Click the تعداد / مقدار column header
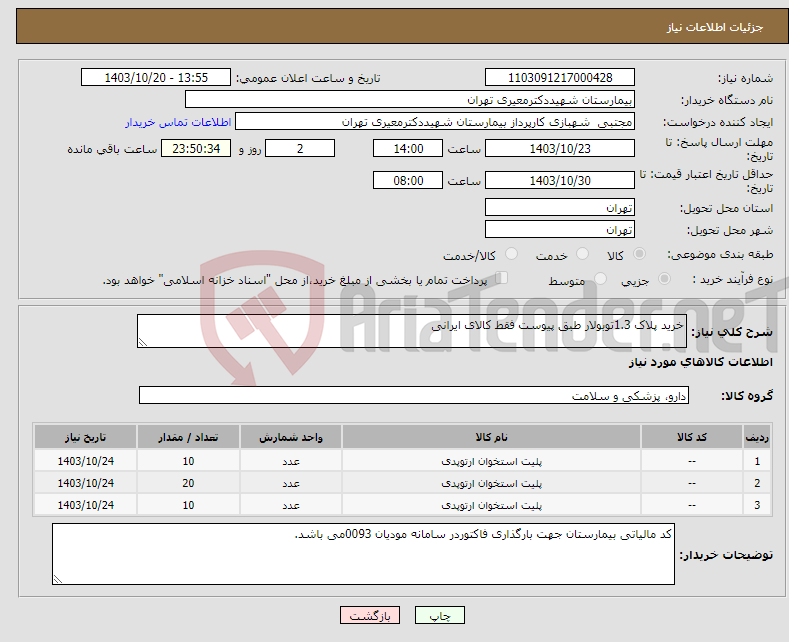 (x=188, y=437)
